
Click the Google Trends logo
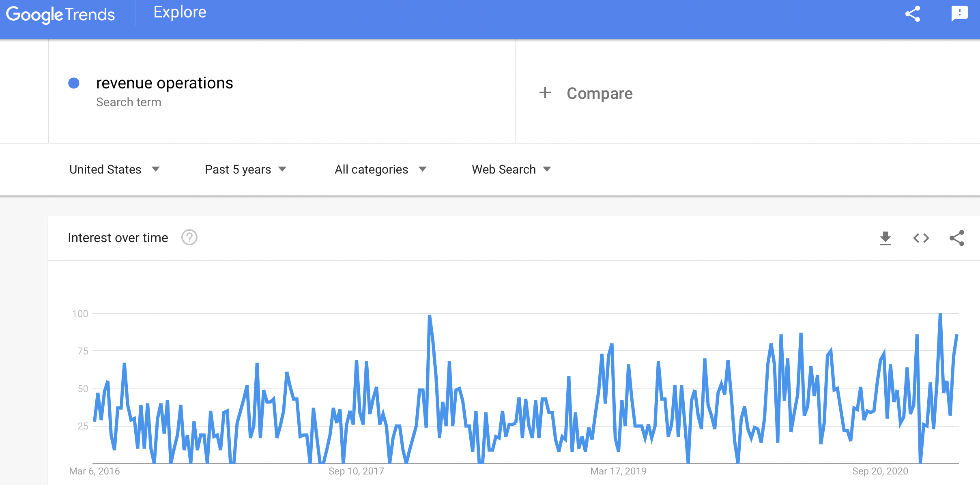tap(60, 15)
